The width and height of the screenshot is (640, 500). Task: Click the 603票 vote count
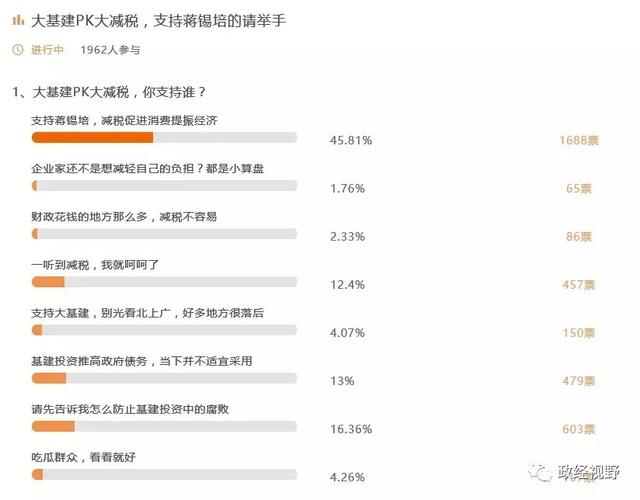[x=579, y=429]
